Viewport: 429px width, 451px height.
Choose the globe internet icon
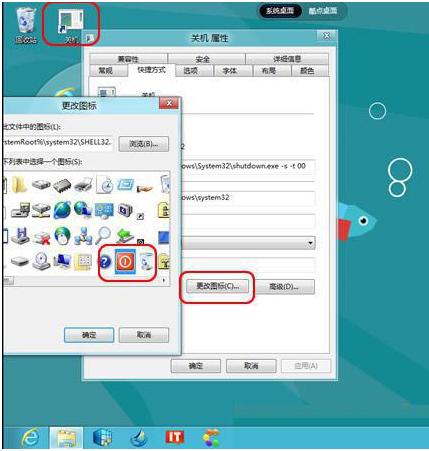62,210
